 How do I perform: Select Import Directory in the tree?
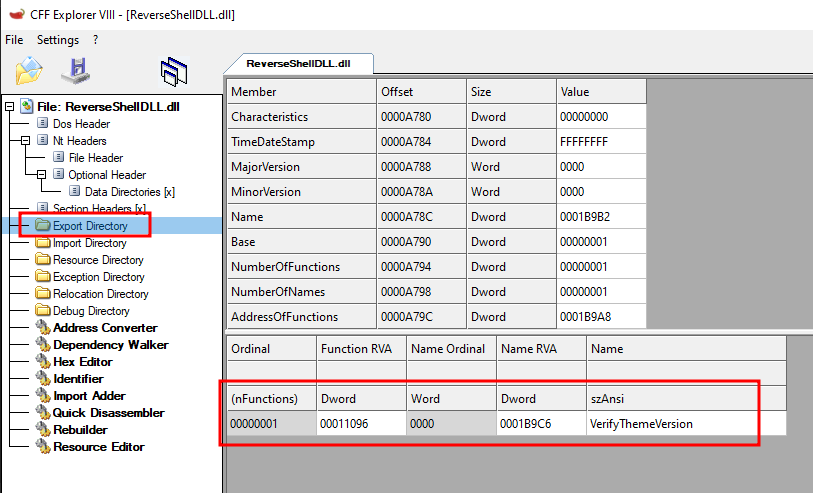pyautogui.click(x=89, y=243)
